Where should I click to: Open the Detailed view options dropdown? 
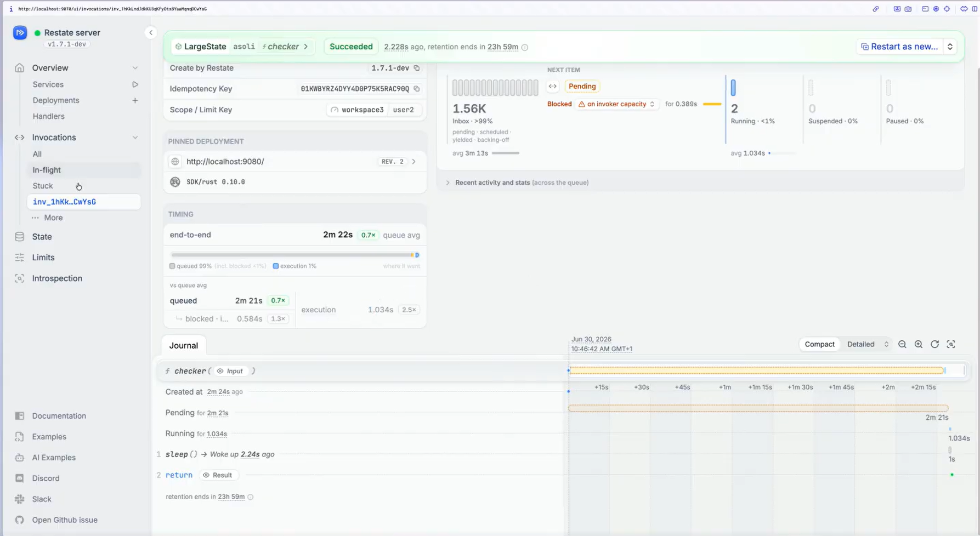tap(886, 344)
